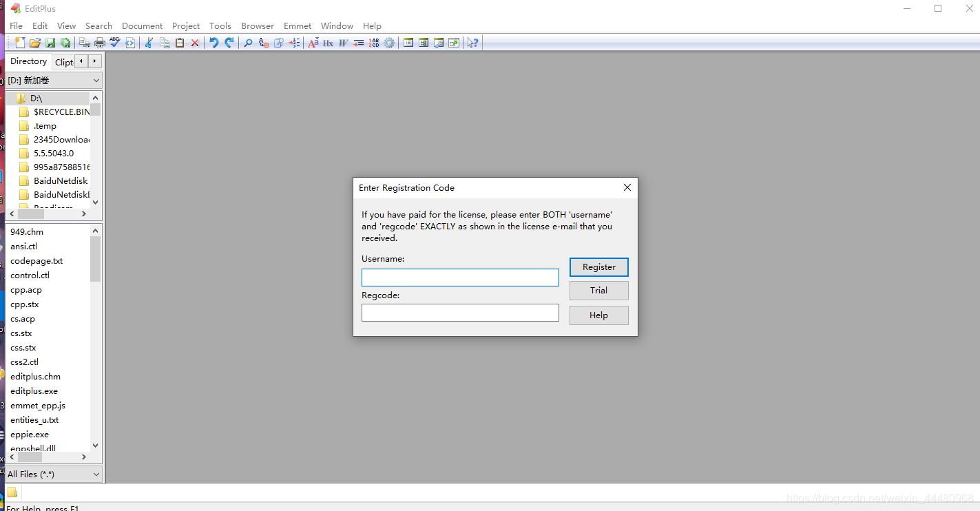Focus the Username input field
This screenshot has height=511, width=980.
460,278
